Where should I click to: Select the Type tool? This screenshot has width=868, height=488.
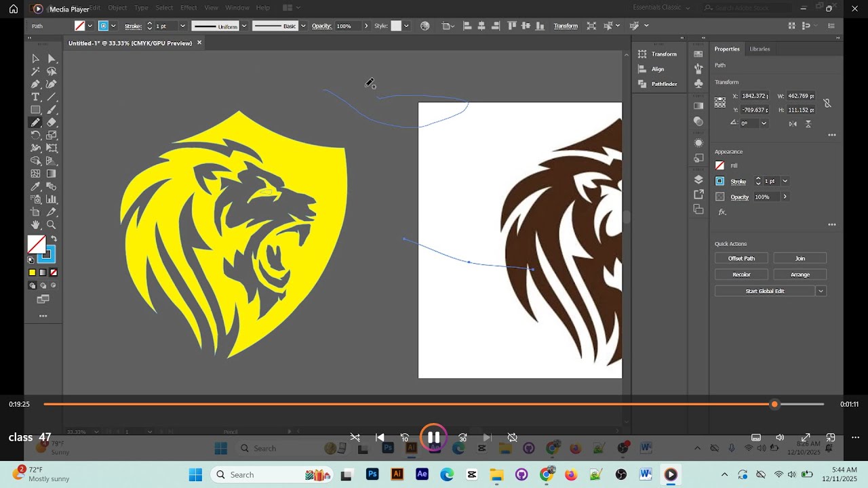coord(35,97)
